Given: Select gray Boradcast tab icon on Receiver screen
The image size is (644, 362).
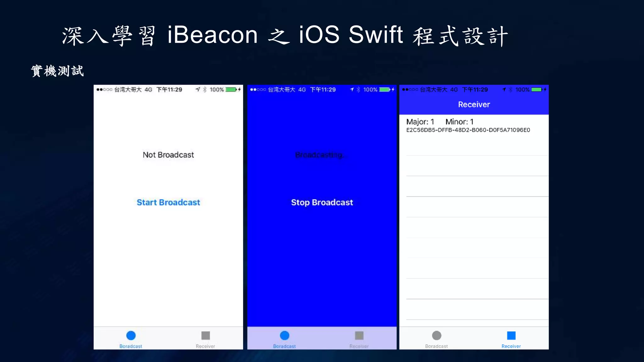Looking at the screenshot, I should click(437, 336).
